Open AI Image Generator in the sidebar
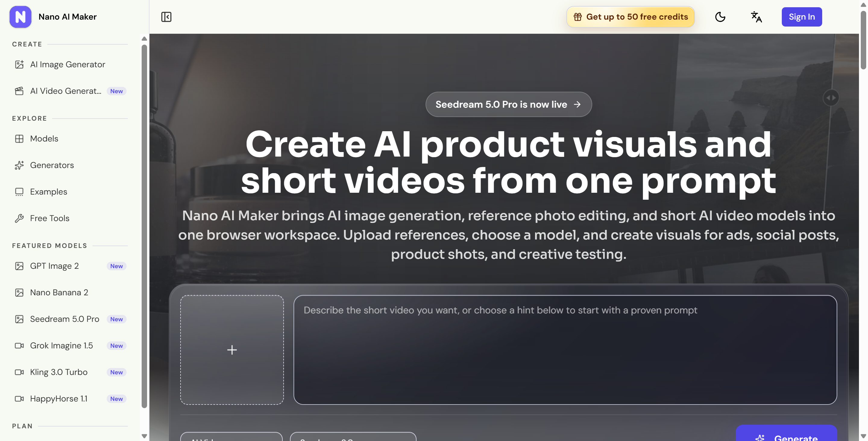The width and height of the screenshot is (868, 441). point(70,64)
